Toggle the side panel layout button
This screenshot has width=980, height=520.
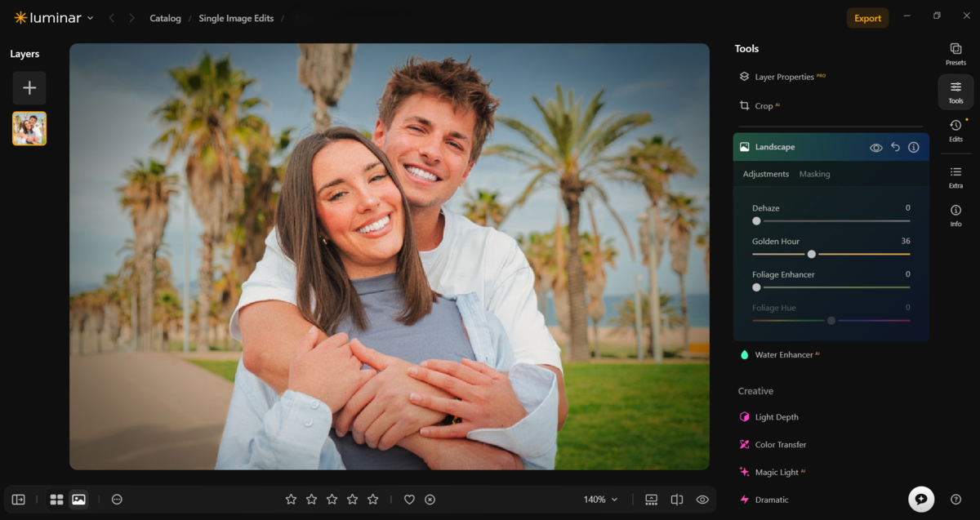pyautogui.click(x=18, y=500)
